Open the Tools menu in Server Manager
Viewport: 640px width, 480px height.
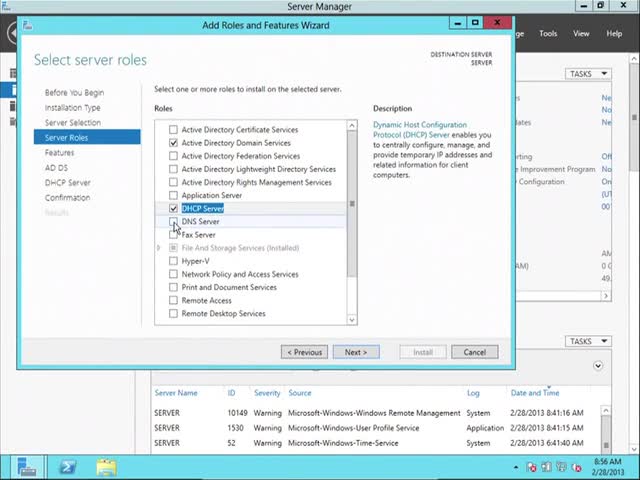point(548,33)
